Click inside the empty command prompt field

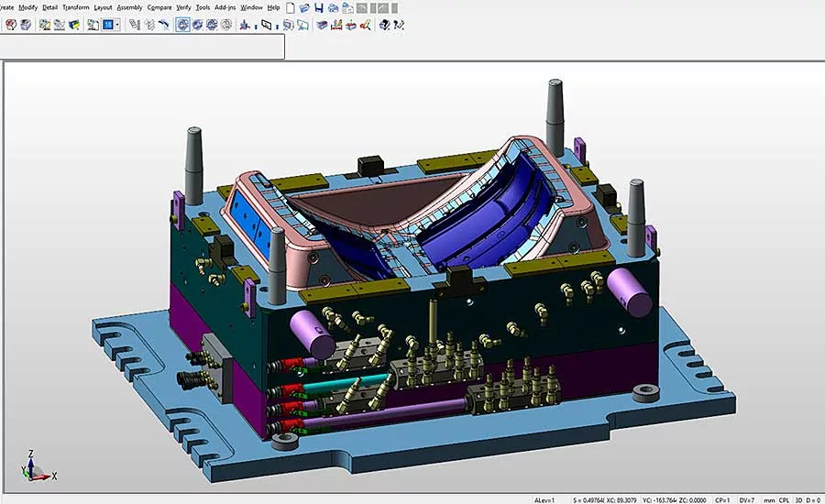pyautogui.click(x=142, y=47)
